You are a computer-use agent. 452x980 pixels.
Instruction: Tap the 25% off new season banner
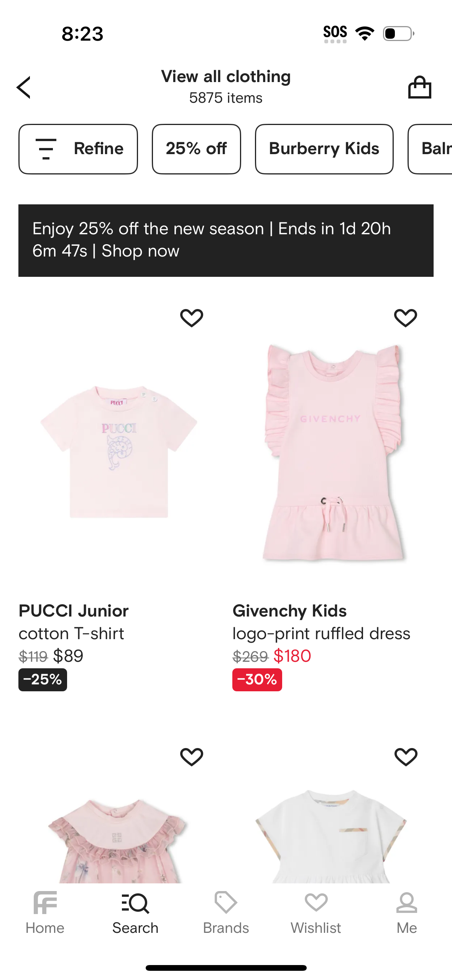pyautogui.click(x=226, y=240)
